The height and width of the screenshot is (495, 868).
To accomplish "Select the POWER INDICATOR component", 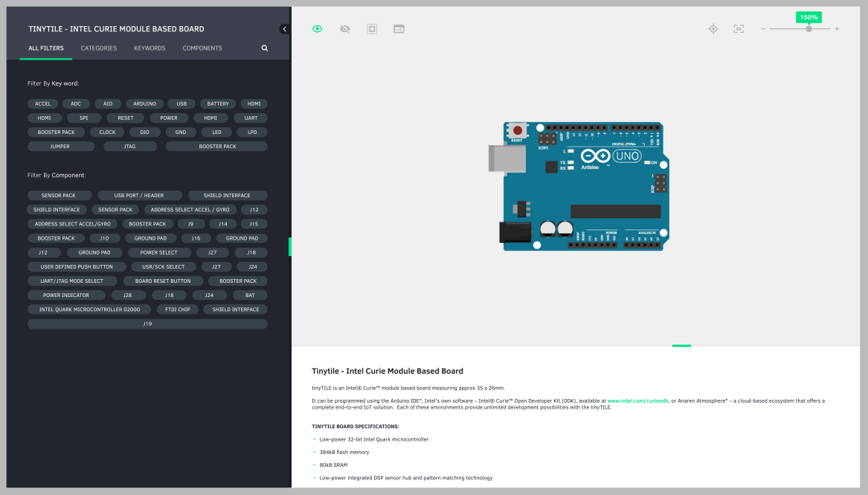I will click(x=66, y=296).
